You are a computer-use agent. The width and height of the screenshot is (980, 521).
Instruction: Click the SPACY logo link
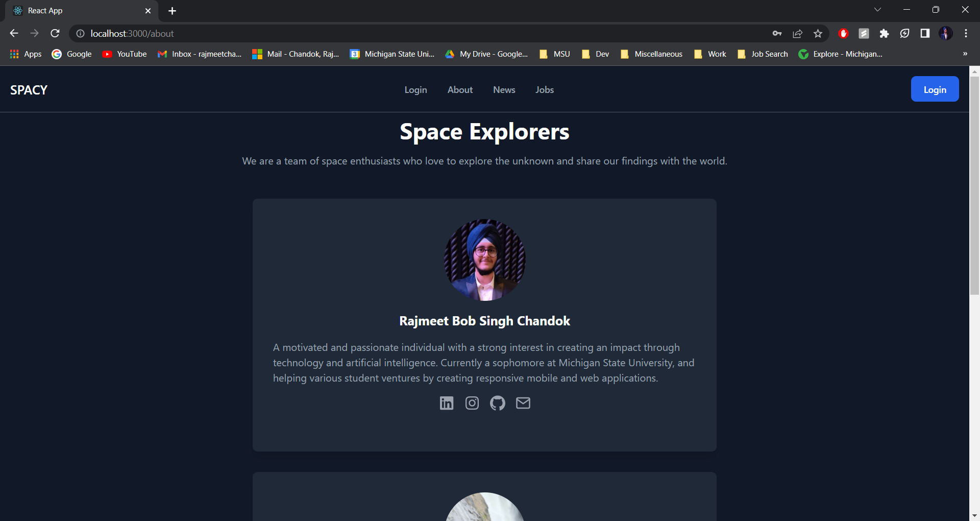tap(29, 90)
